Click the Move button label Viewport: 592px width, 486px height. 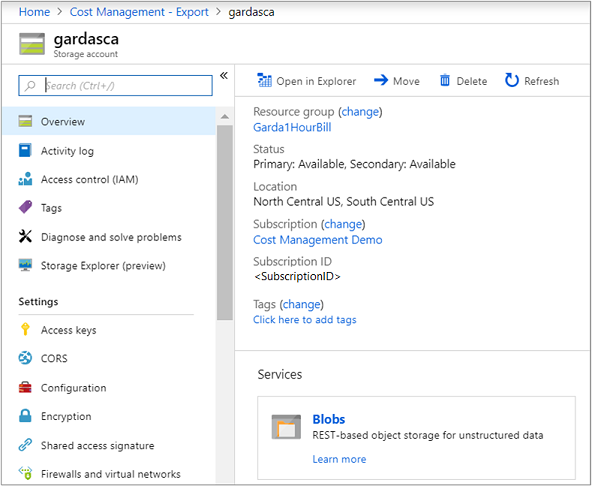click(406, 81)
